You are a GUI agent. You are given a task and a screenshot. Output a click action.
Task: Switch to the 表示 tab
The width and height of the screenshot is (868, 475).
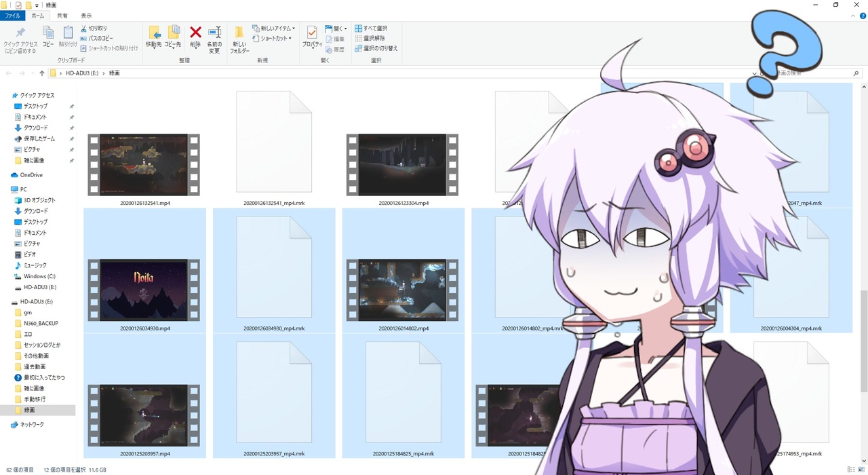[x=85, y=15]
